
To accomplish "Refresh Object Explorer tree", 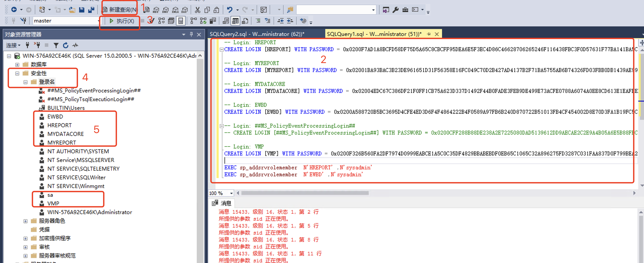I will (66, 45).
